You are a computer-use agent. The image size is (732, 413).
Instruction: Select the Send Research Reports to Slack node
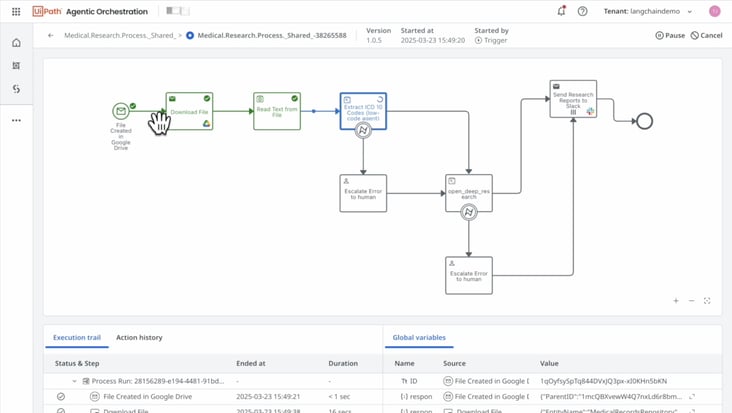pos(573,99)
